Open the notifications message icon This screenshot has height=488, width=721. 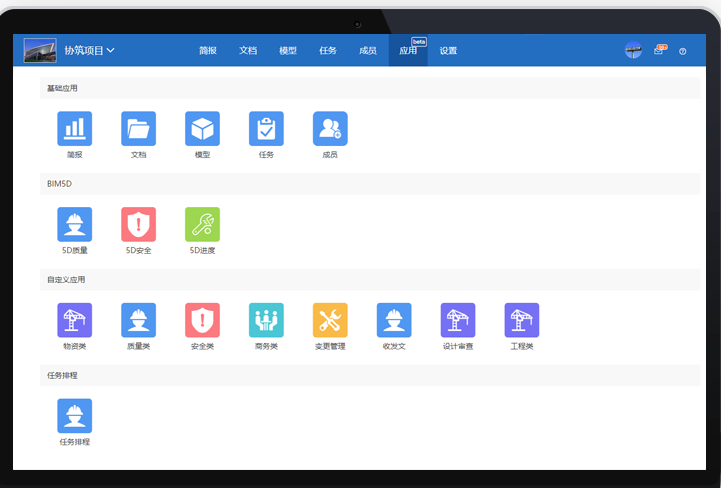tap(659, 50)
